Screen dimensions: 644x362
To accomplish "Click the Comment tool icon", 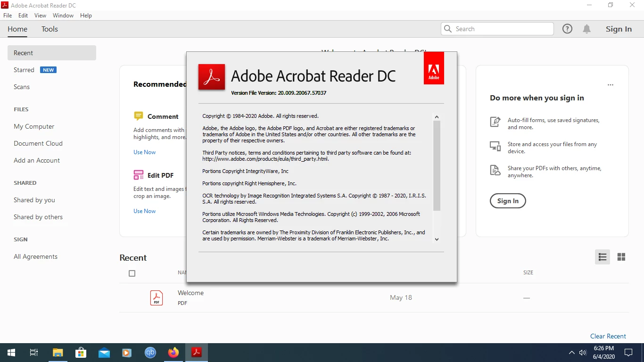I will pyautogui.click(x=139, y=116).
